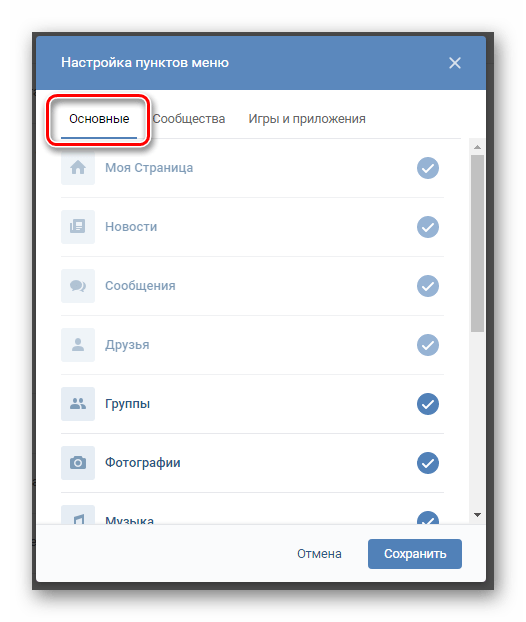Uncheck the Группы menu item checkmark
The image size is (526, 622).
click(x=428, y=404)
